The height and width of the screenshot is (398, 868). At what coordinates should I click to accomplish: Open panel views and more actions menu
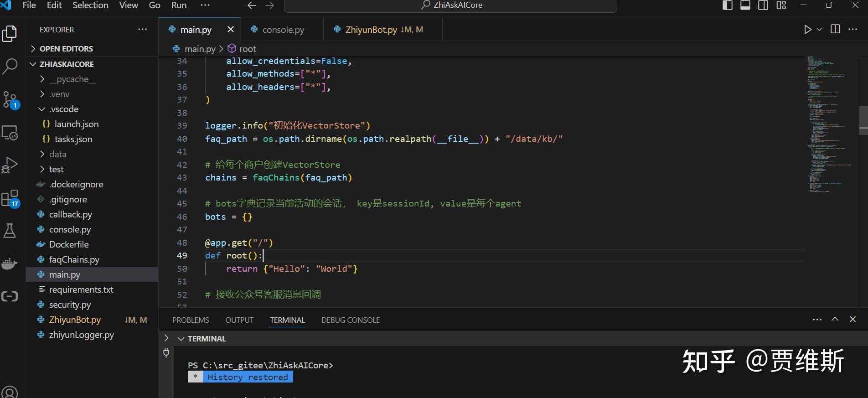click(x=817, y=320)
